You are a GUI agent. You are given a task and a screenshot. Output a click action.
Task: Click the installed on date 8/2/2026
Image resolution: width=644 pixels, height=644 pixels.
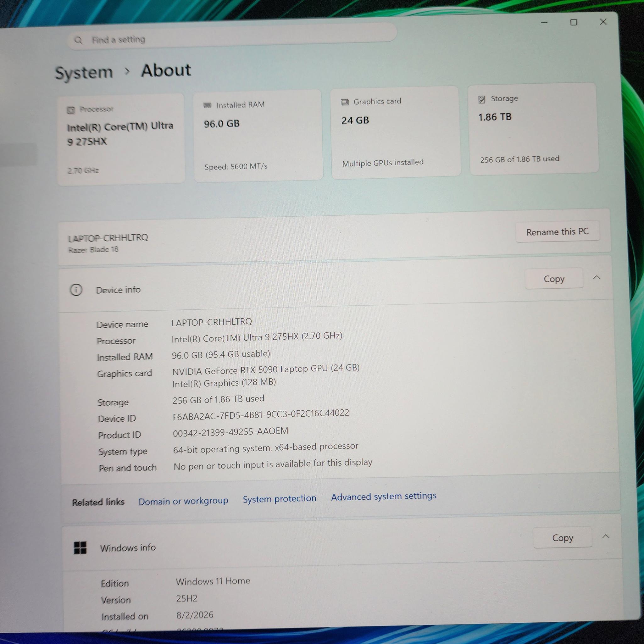point(195,615)
